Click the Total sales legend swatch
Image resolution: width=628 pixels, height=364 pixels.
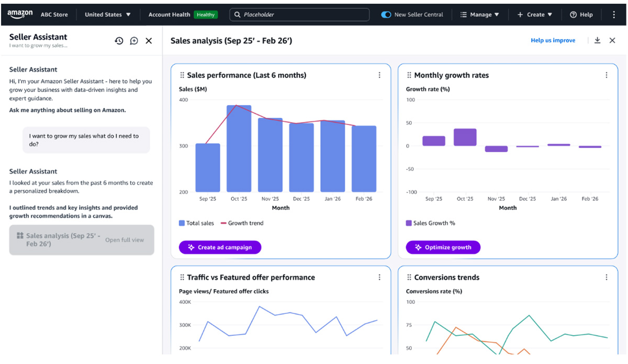(182, 223)
